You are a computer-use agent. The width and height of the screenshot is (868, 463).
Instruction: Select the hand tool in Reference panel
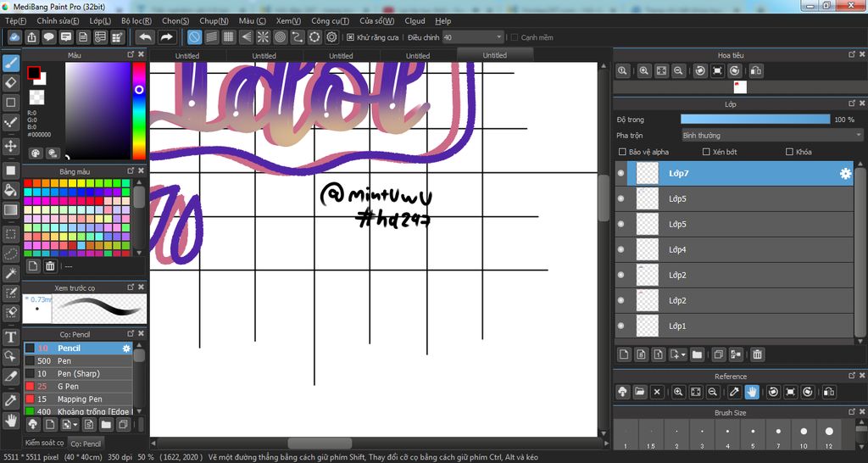[751, 392]
